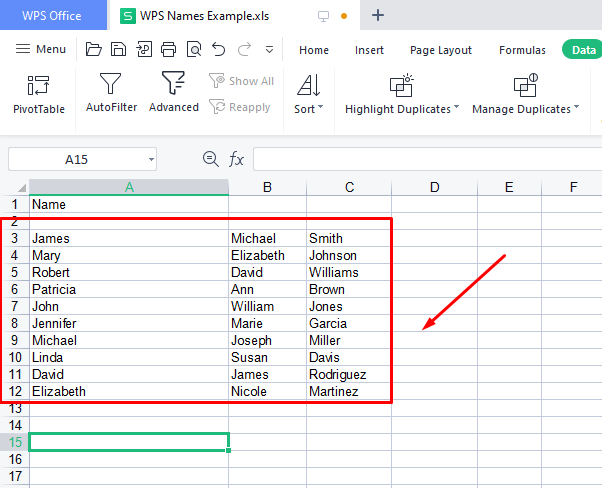Screen dimensions: 602x488
Task: Click the WPS Office home tab
Action: (52, 15)
